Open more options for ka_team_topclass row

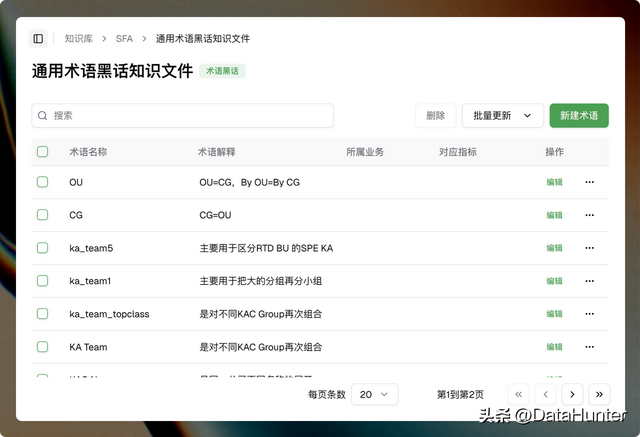click(x=589, y=314)
